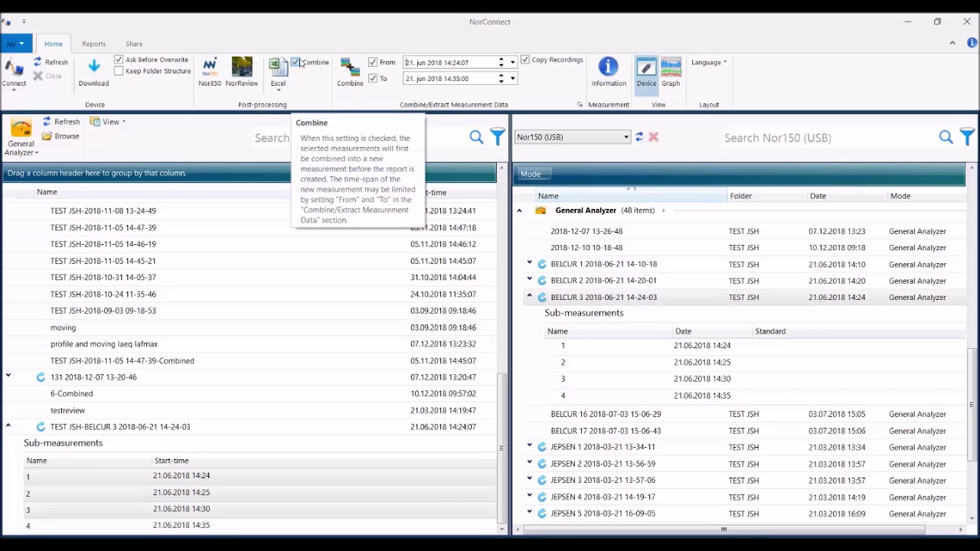Open the measurement Information icon
This screenshot has height=551, width=980.
coord(609,67)
